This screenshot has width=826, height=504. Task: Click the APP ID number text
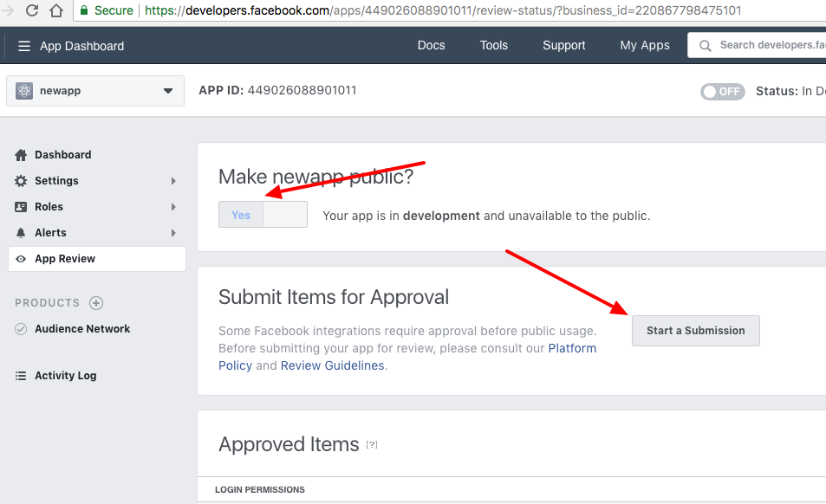click(302, 90)
